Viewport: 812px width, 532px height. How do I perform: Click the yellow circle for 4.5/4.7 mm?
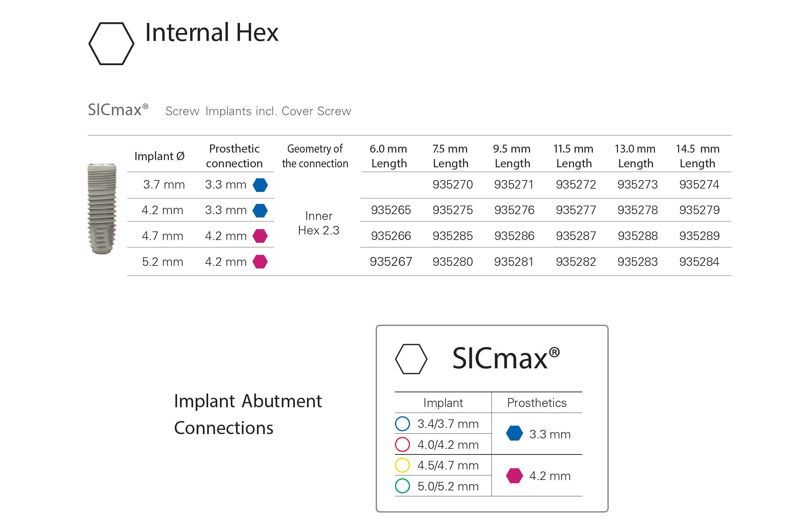pyautogui.click(x=403, y=466)
